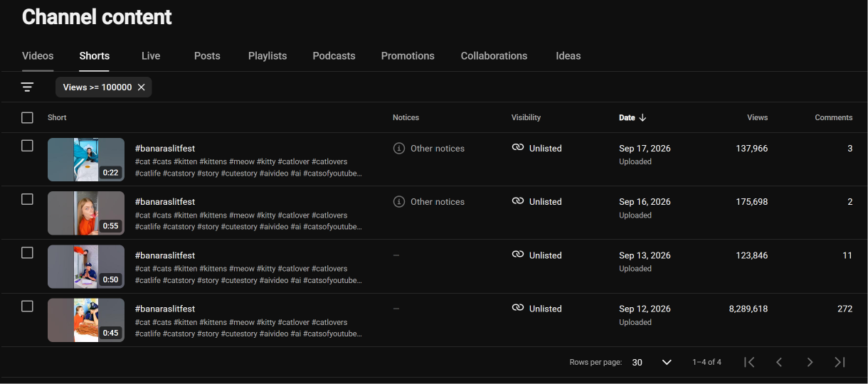The width and height of the screenshot is (868, 384).
Task: Click #banaraslitfest title of Sep 17 short
Action: [x=165, y=149]
